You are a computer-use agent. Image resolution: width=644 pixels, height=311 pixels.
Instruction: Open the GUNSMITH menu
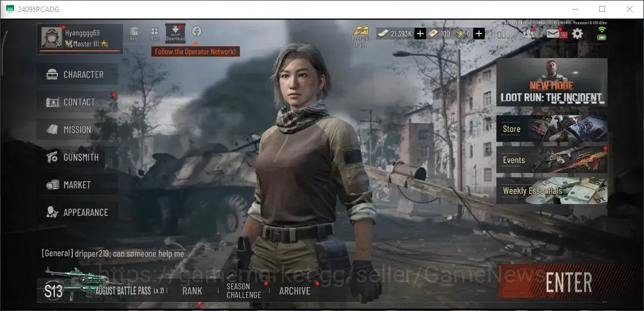coord(77,157)
